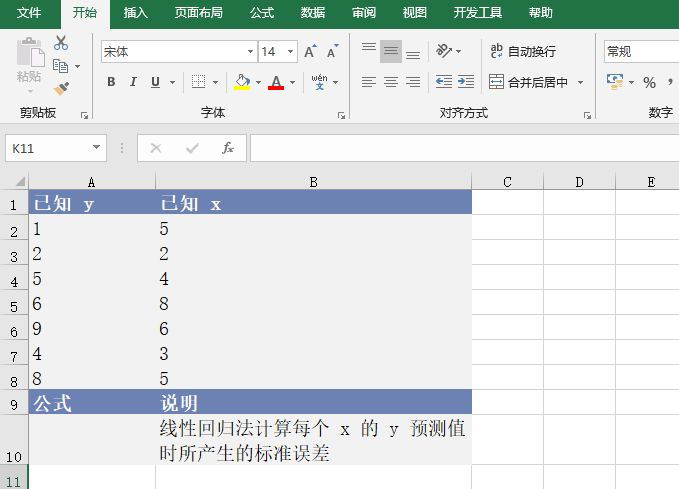The width and height of the screenshot is (679, 489).
Task: Increase font size with larger A icon
Action: tap(310, 51)
